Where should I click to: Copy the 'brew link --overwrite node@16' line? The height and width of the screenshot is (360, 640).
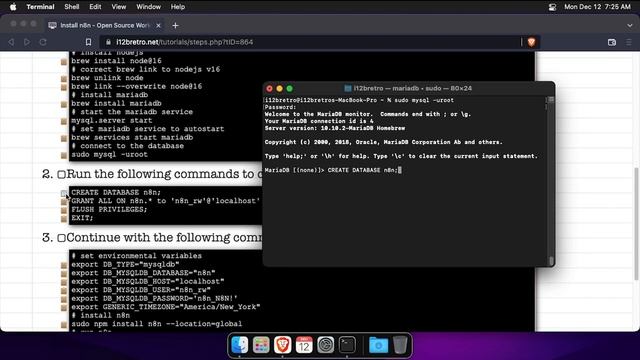click(x=64, y=87)
